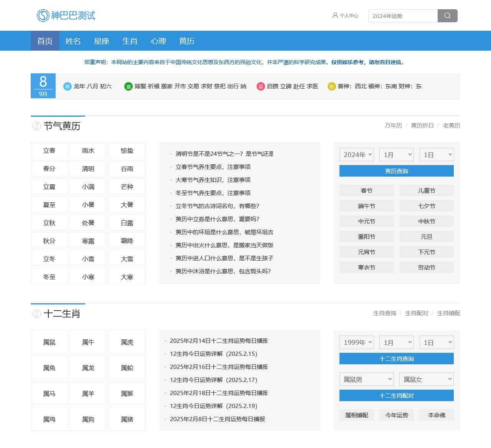491x448 pixels.
Task: Open the 属鼠女 zodiac dropdown
Action: pyautogui.click(x=426, y=379)
